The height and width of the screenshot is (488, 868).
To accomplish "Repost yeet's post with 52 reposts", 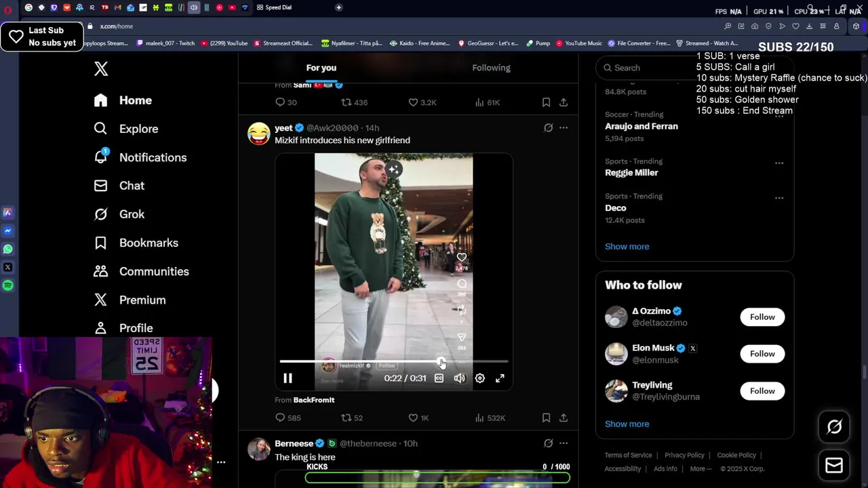I will (352, 418).
